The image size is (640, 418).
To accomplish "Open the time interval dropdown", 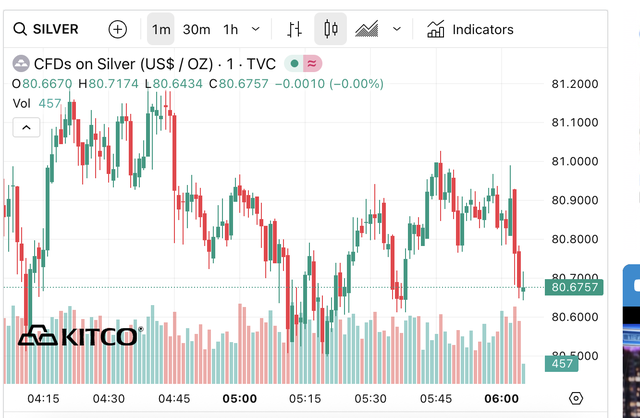I will click(257, 29).
